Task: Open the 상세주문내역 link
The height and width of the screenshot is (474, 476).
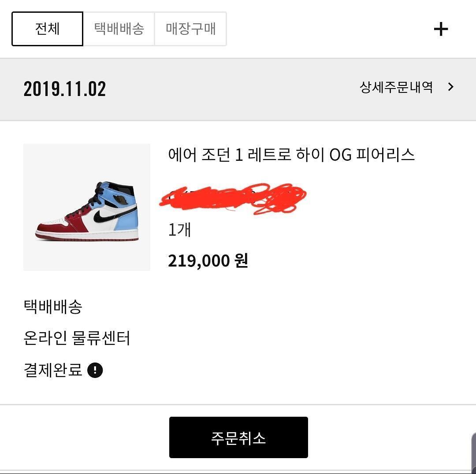Action: (x=396, y=87)
